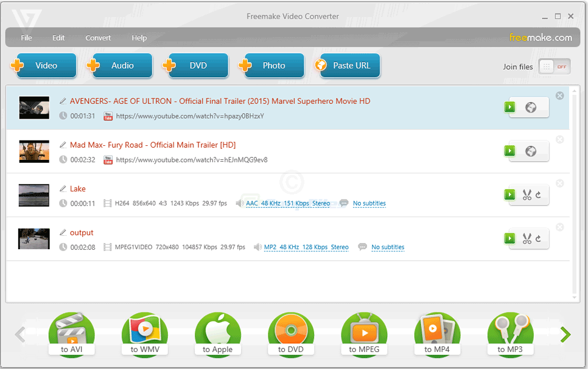Add audio files with the Audio button
The width and height of the screenshot is (588, 369).
coord(120,66)
